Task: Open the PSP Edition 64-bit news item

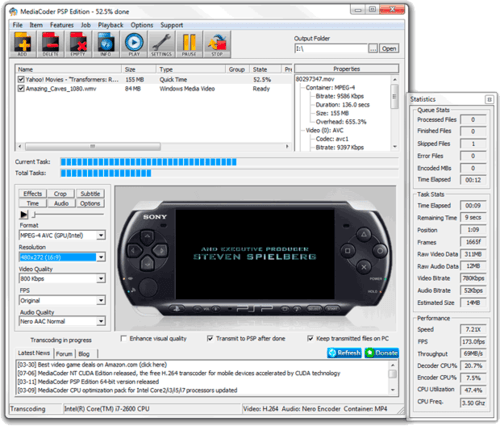Action: coord(88,382)
